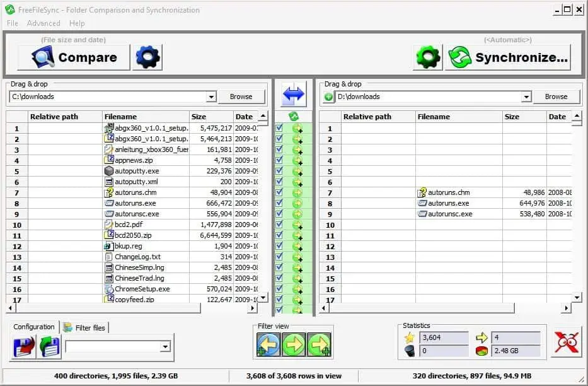Click the red X hide-filtered icon
The width and height of the screenshot is (588, 386).
(x=567, y=342)
